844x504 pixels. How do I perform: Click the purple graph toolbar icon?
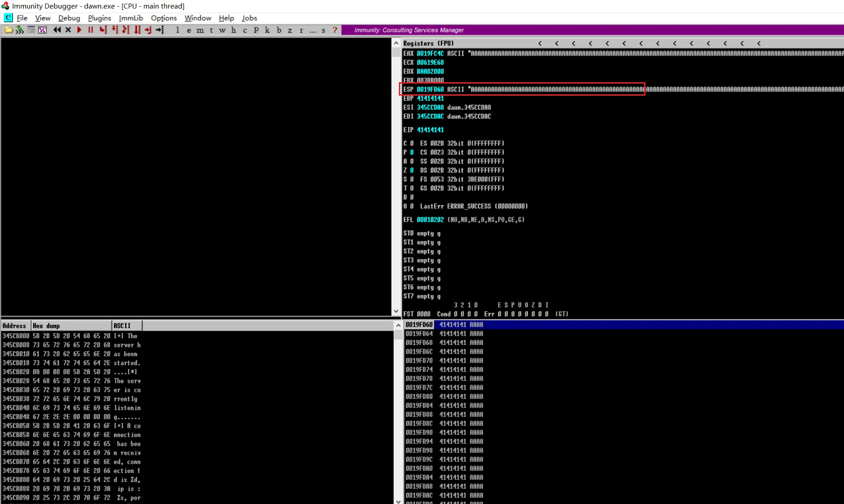[42, 30]
